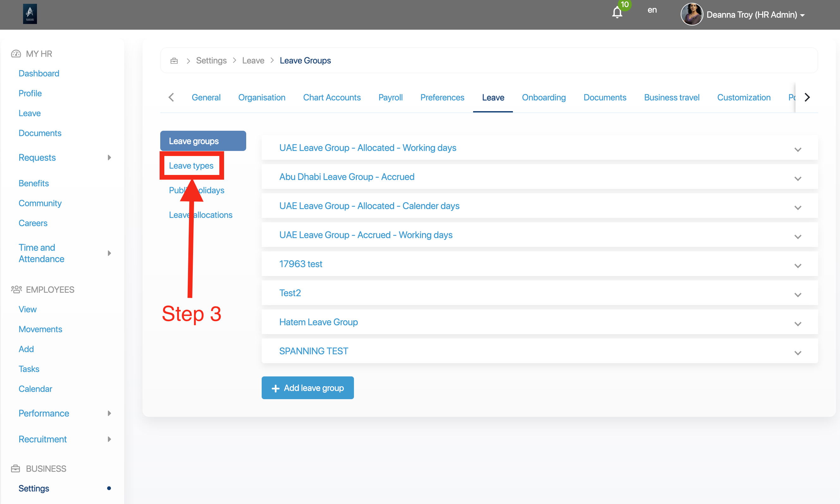Open the user account dropdown menu
Viewport: 840px width, 504px height.
[x=802, y=15]
